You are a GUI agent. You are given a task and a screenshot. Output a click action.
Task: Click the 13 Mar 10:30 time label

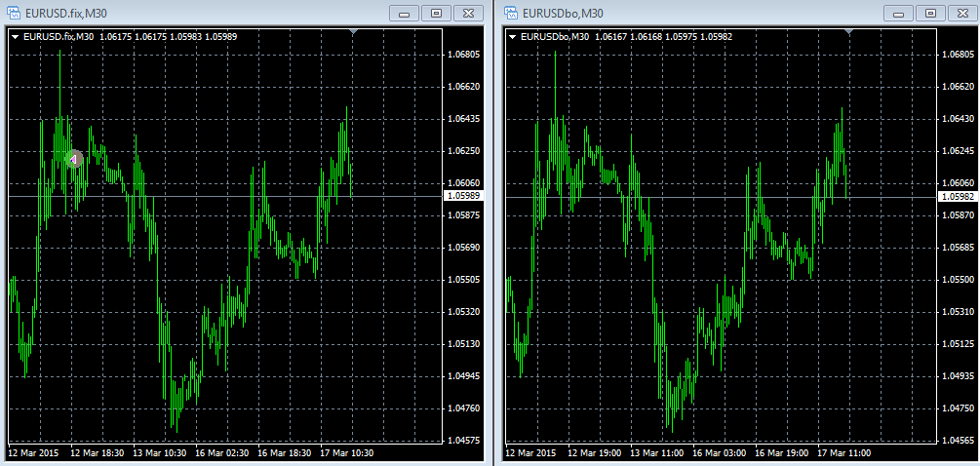tap(159, 453)
